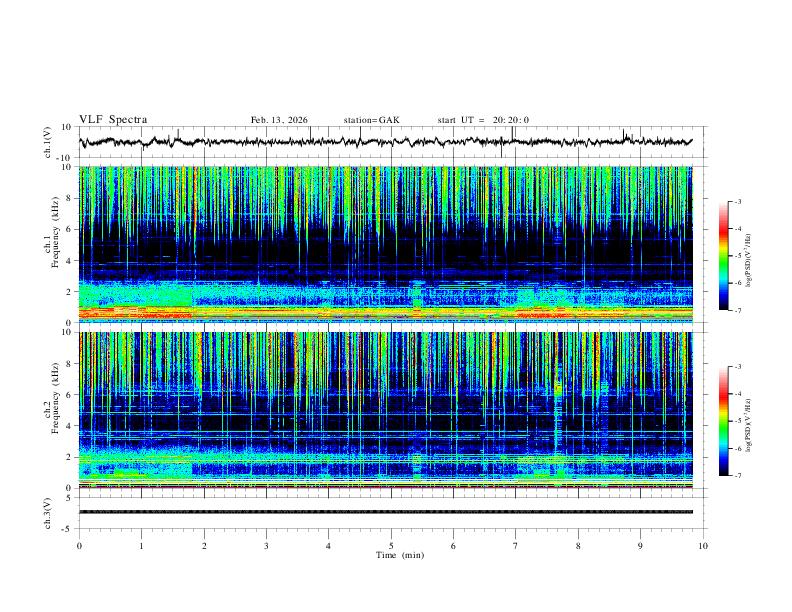This screenshot has height=612, width=792.
Task: Click the ch.2 spectrogram color bar
Action: [x=723, y=421]
